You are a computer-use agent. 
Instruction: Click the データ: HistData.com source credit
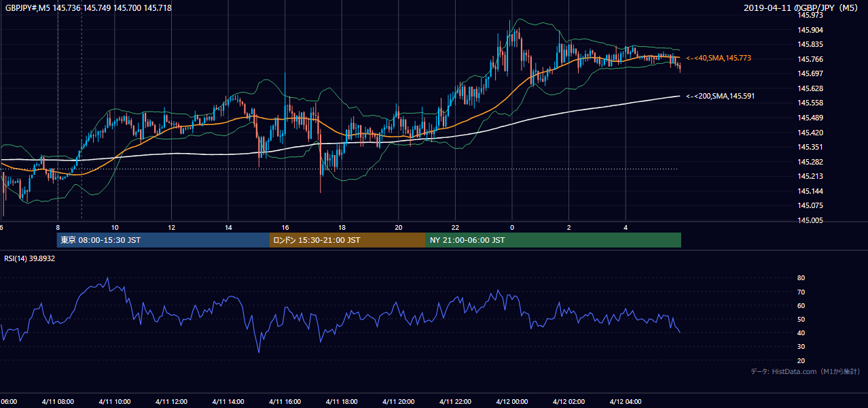[806, 371]
